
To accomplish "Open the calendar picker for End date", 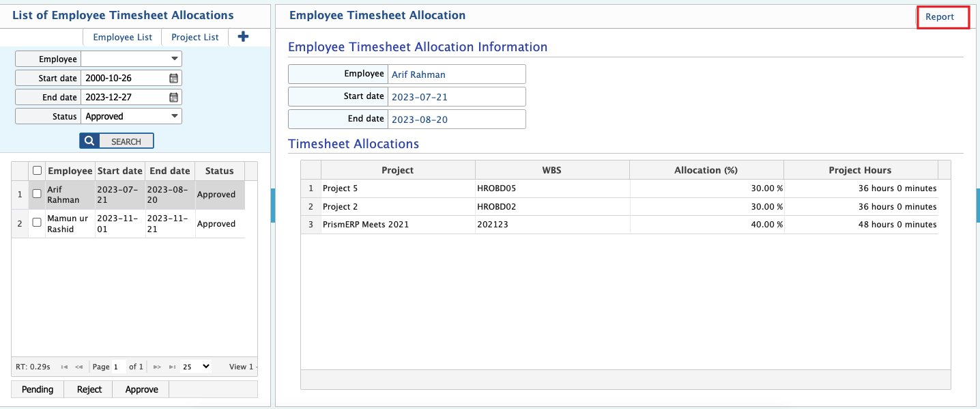I will 175,96.
